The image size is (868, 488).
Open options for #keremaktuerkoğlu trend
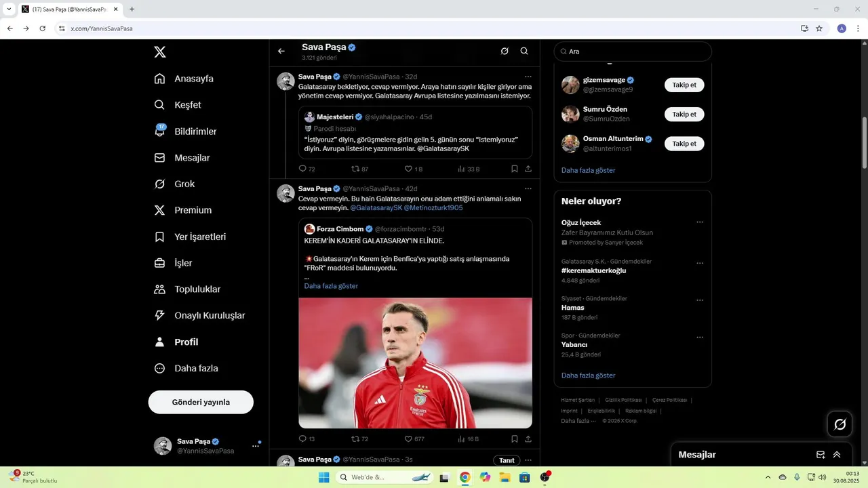point(700,263)
